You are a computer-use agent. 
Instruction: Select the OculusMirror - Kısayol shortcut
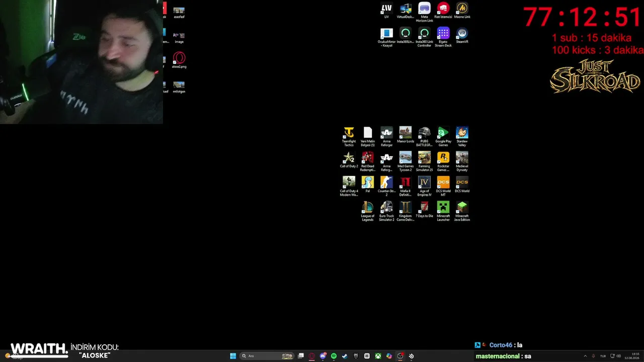[386, 38]
